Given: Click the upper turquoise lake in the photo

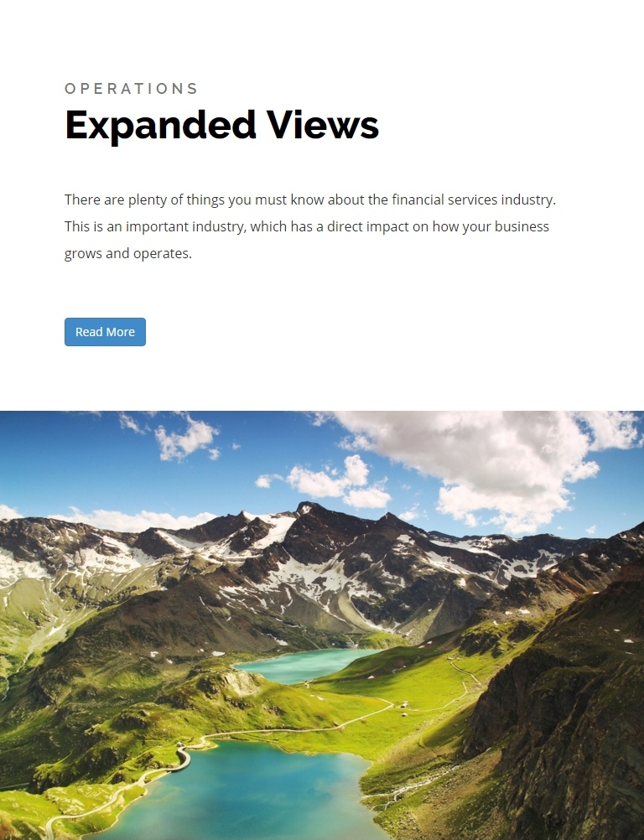Looking at the screenshot, I should pyautogui.click(x=308, y=665).
